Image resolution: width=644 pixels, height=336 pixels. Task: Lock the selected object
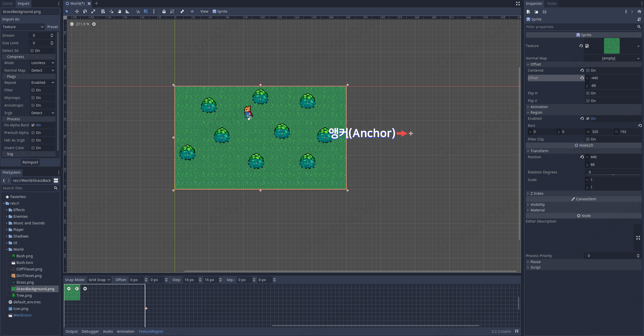164,11
